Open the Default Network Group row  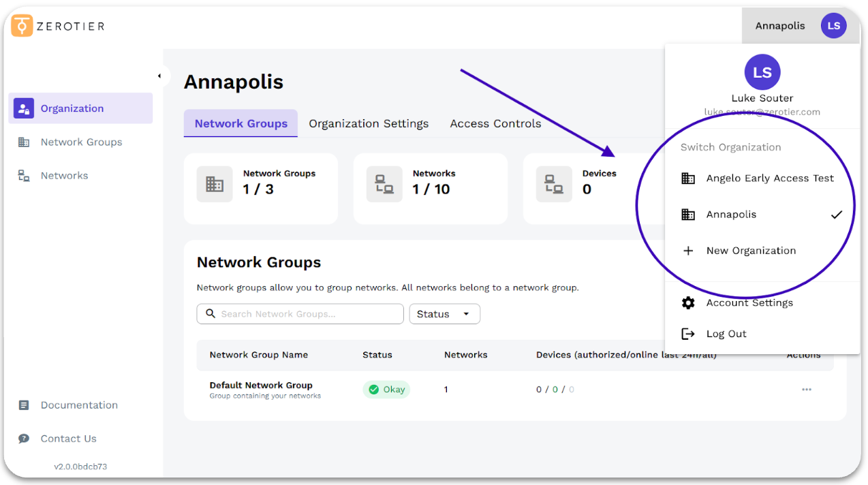261,386
